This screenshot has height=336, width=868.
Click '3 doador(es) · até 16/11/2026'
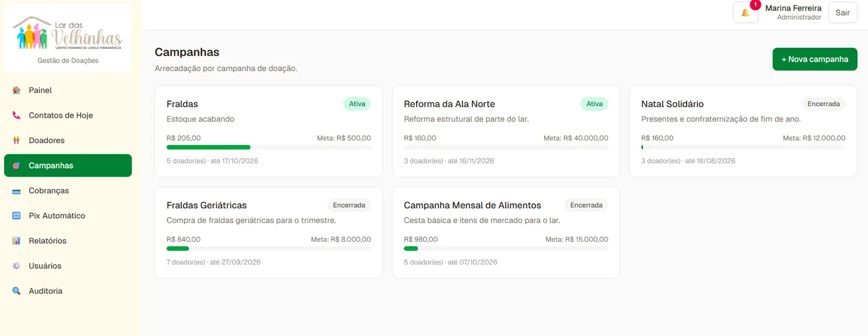tap(449, 161)
